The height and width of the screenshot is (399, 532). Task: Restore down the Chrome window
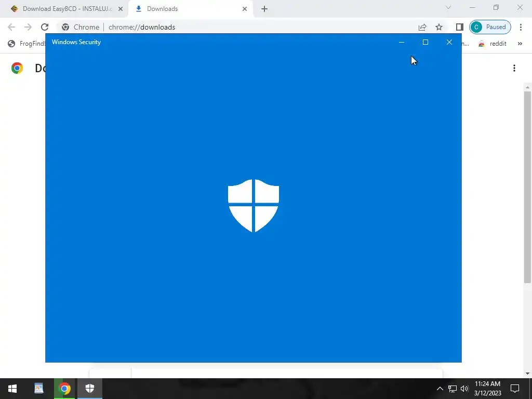[x=496, y=7]
